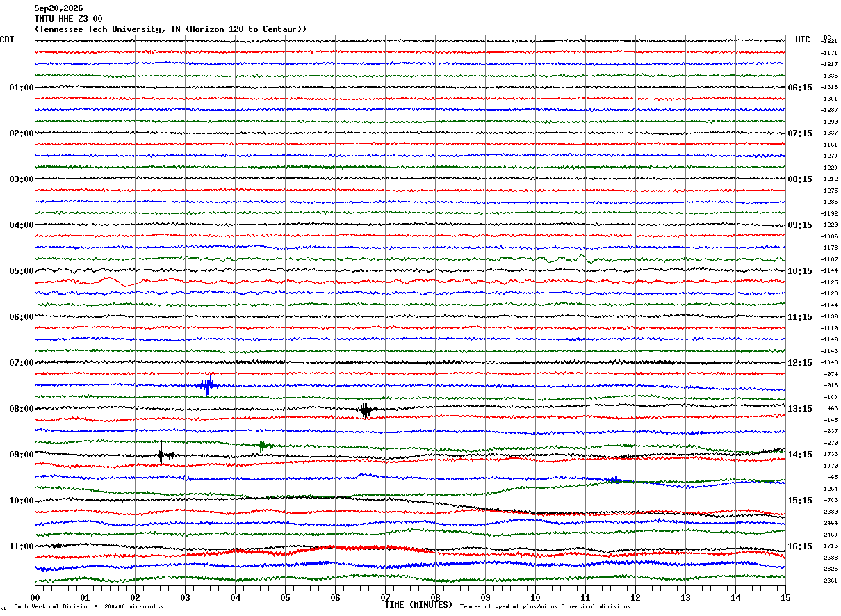Click the 00 minute axis tick label
Viewport: 841px width, 616px height.
35,597
